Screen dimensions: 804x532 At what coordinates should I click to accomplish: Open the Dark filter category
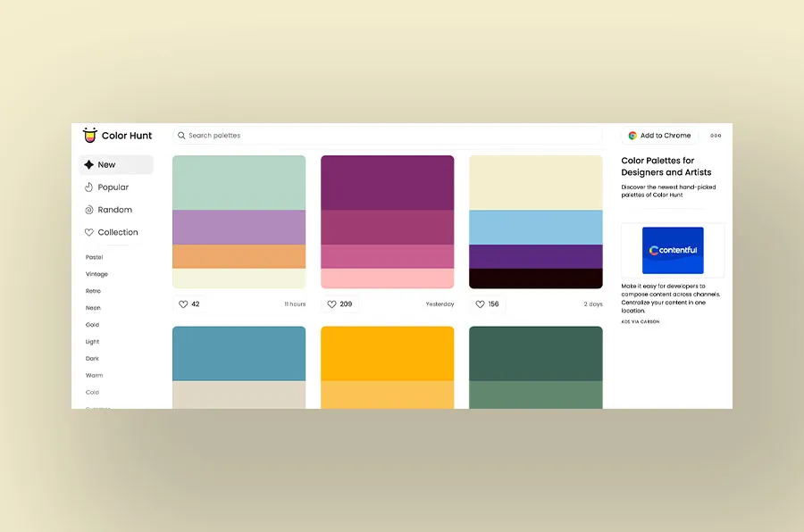coord(91,358)
